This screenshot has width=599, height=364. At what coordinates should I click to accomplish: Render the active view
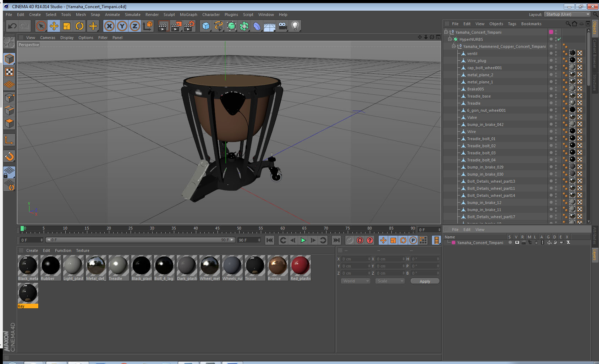[x=163, y=26]
